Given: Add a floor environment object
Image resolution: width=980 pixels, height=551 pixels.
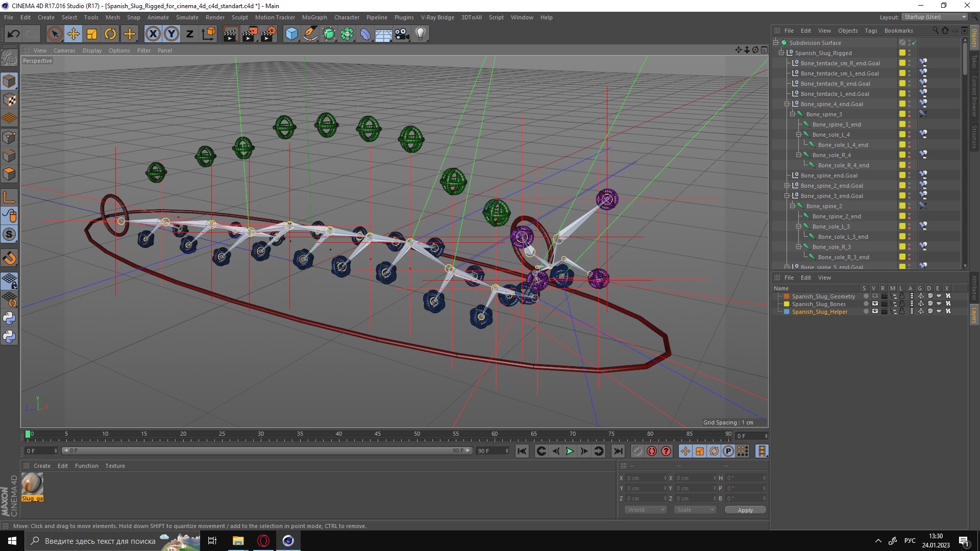Looking at the screenshot, I should coord(384,34).
